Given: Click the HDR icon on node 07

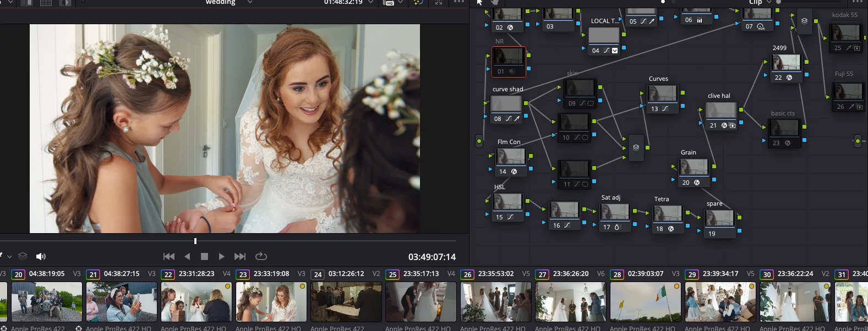Looking at the screenshot, I should point(761,26).
